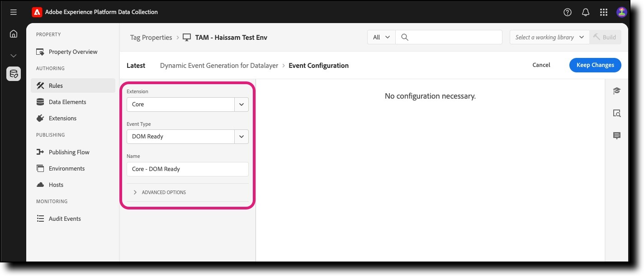
Task: Go to Home in left rail
Action: pyautogui.click(x=14, y=33)
